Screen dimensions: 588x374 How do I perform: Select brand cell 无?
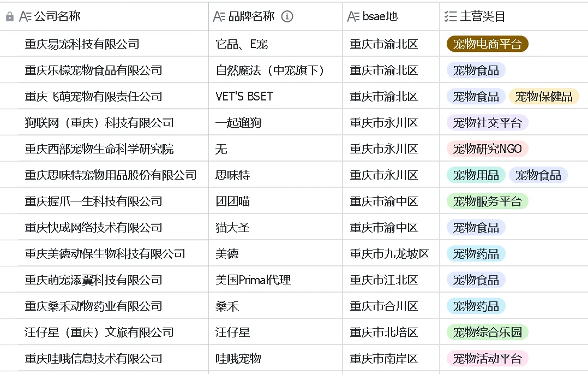click(x=275, y=149)
